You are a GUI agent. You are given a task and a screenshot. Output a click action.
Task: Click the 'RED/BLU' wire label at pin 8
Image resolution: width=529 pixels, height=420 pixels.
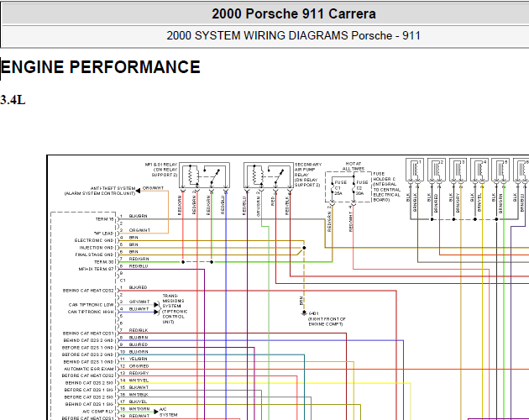(139, 265)
